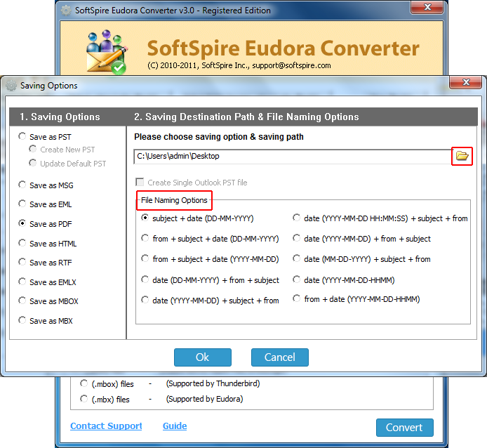Viewport: 487px width, 448px height.
Task: Click the Saving Options dialog gear icon
Action: point(11,86)
